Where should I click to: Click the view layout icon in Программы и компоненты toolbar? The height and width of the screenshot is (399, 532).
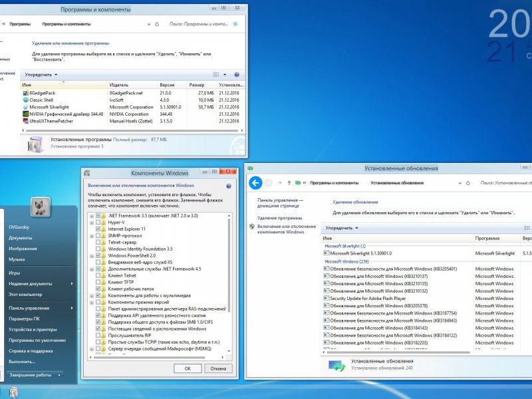click(215, 74)
